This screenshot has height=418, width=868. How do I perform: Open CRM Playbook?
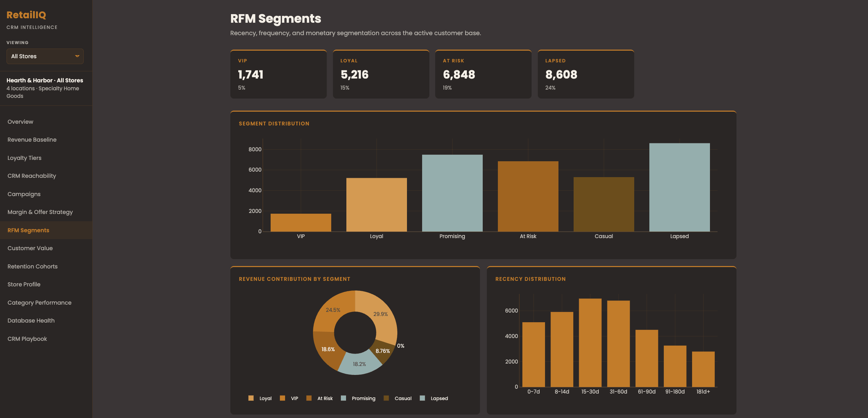coord(46,339)
